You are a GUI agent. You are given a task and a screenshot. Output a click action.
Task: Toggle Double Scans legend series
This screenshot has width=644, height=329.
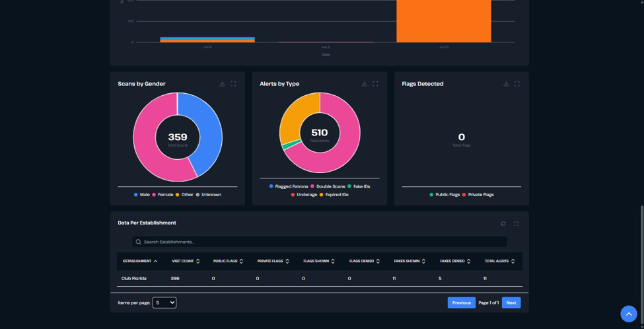[328, 186]
